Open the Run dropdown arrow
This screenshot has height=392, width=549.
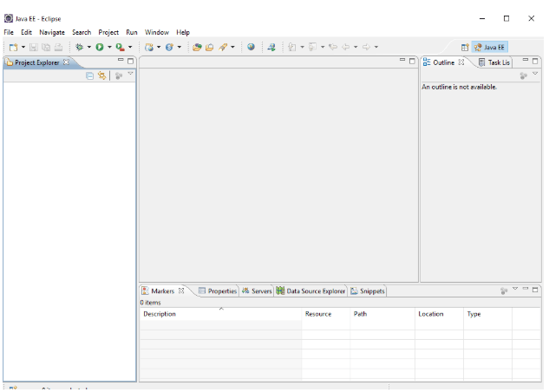[109, 47]
